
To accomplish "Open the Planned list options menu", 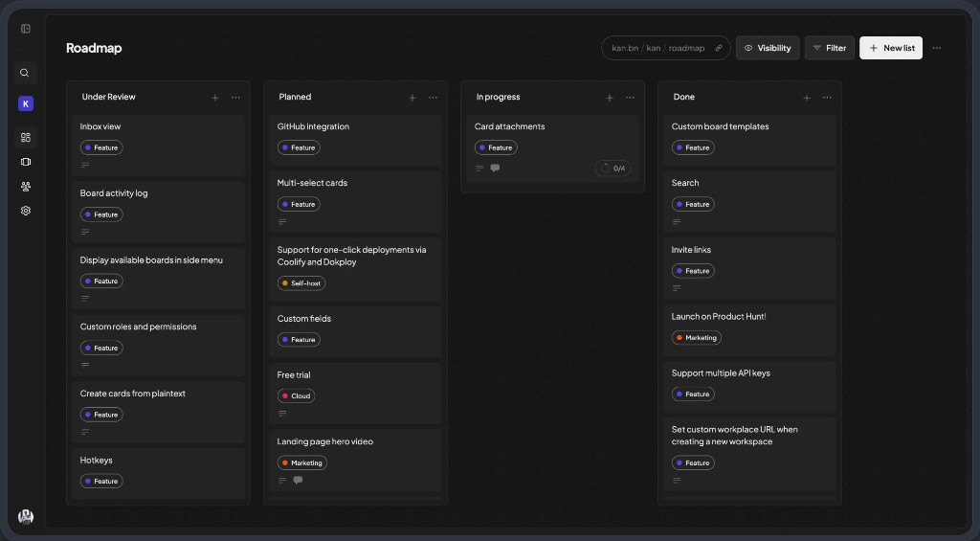I will pyautogui.click(x=433, y=98).
